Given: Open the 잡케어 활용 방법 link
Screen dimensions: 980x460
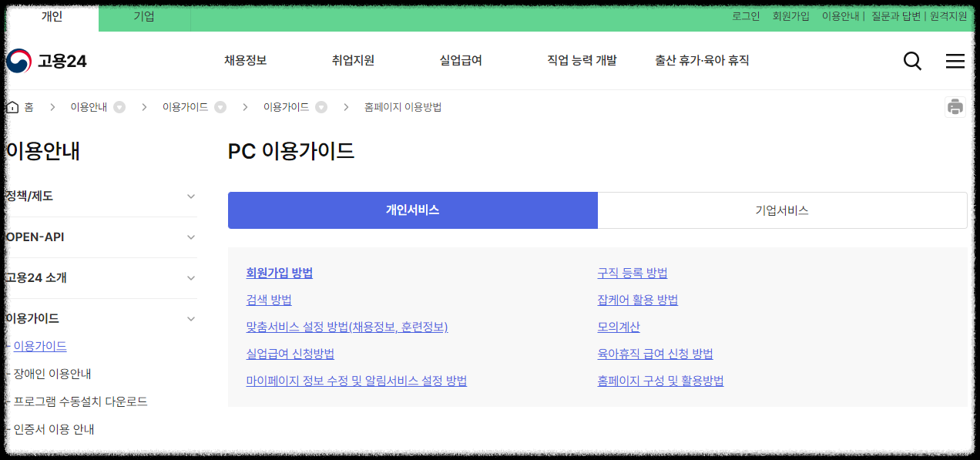Looking at the screenshot, I should (638, 301).
